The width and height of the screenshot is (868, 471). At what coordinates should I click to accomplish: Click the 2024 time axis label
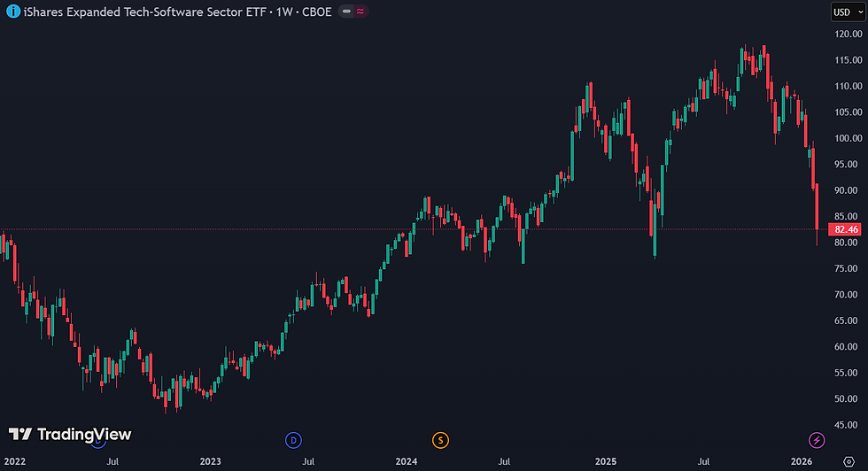pos(407,461)
